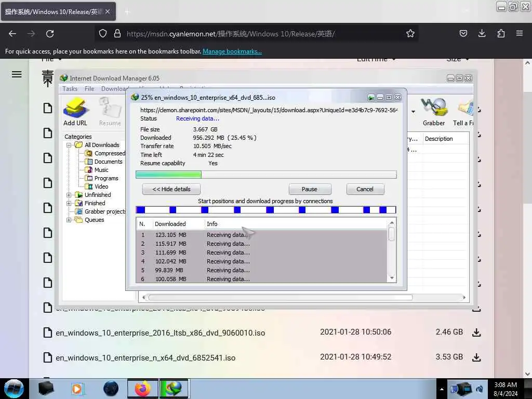Open the webpage hamburger sidebar menu
The height and width of the screenshot is (399, 532).
(17, 74)
